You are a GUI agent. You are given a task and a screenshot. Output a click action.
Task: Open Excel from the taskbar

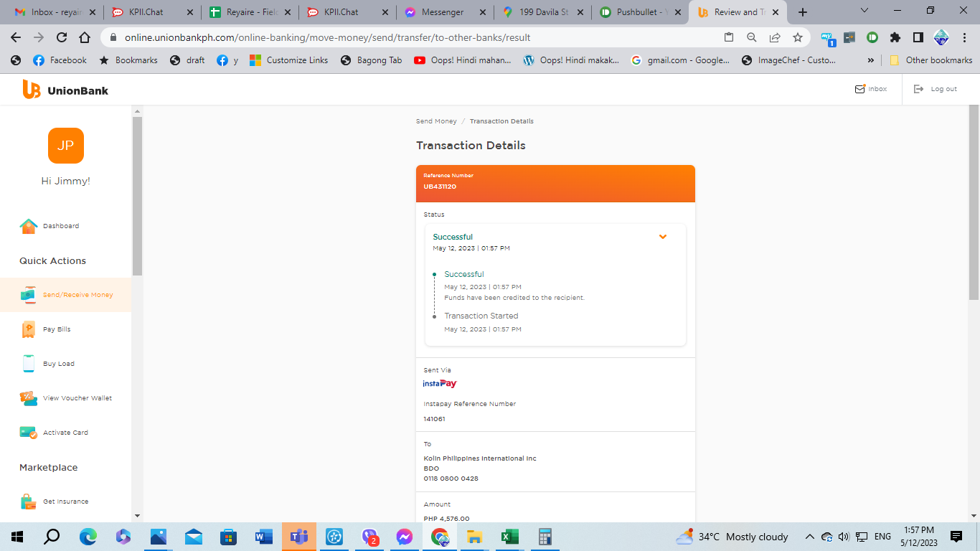tap(509, 537)
